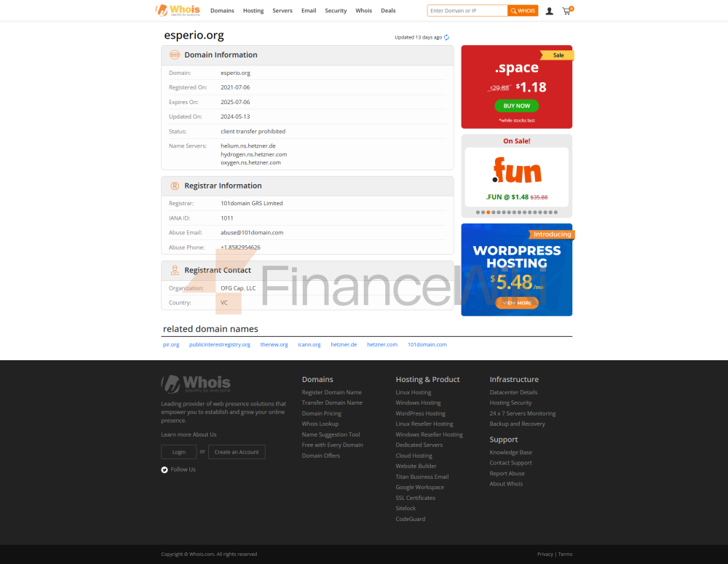This screenshot has height=564, width=728.
Task: Open the thenew.org related link
Action: tap(274, 344)
